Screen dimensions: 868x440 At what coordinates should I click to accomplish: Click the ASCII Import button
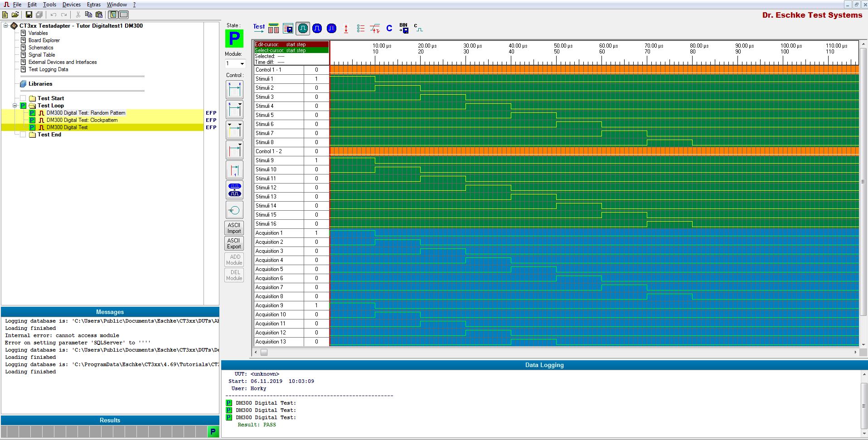(234, 228)
